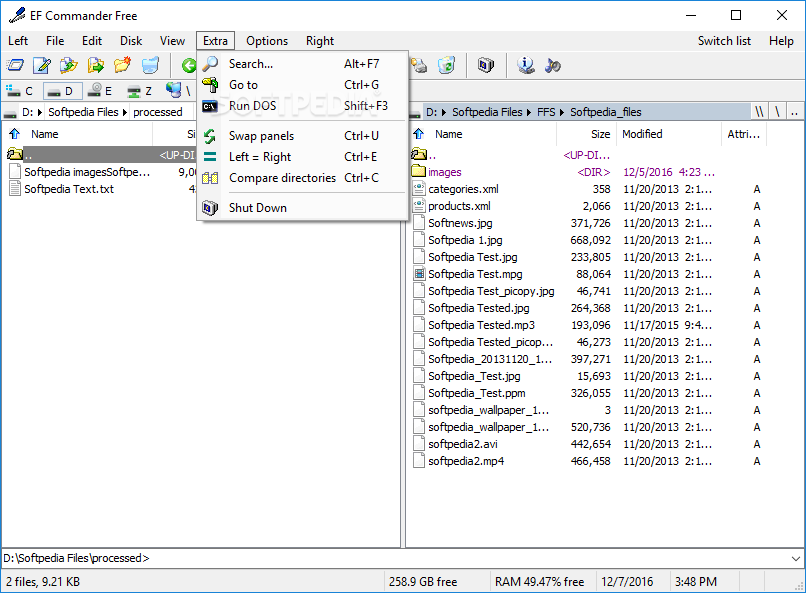Viewport: 806px width, 593px height.
Task: Choose Shut Down from Extra menu
Action: (x=302, y=208)
